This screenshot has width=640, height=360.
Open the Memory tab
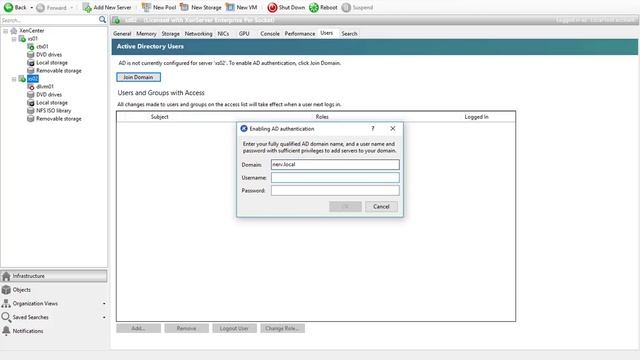pos(146,33)
